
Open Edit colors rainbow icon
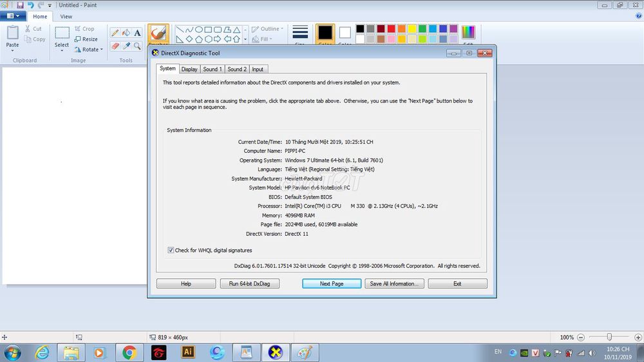pyautogui.click(x=468, y=33)
